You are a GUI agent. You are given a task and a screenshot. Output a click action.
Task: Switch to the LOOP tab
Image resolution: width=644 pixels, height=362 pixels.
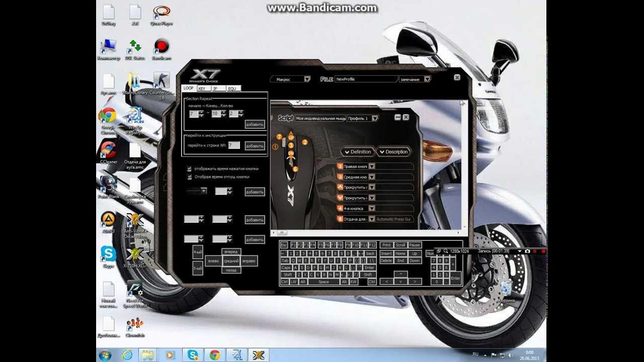[x=188, y=88]
